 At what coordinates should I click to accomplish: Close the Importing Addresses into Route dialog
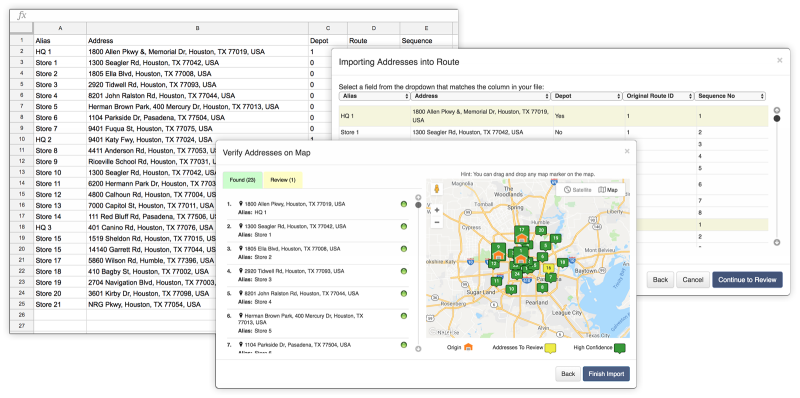[780, 60]
